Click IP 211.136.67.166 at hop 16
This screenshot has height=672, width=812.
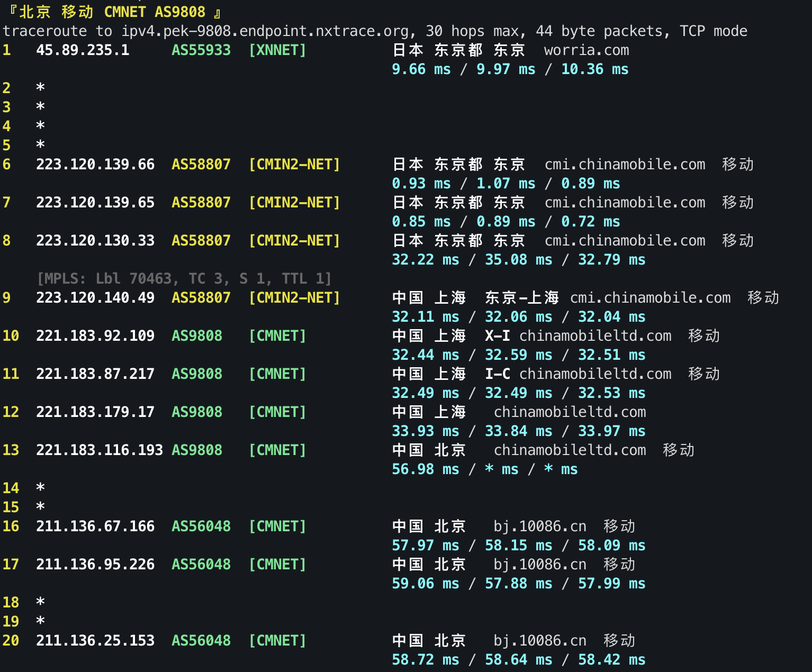95,526
